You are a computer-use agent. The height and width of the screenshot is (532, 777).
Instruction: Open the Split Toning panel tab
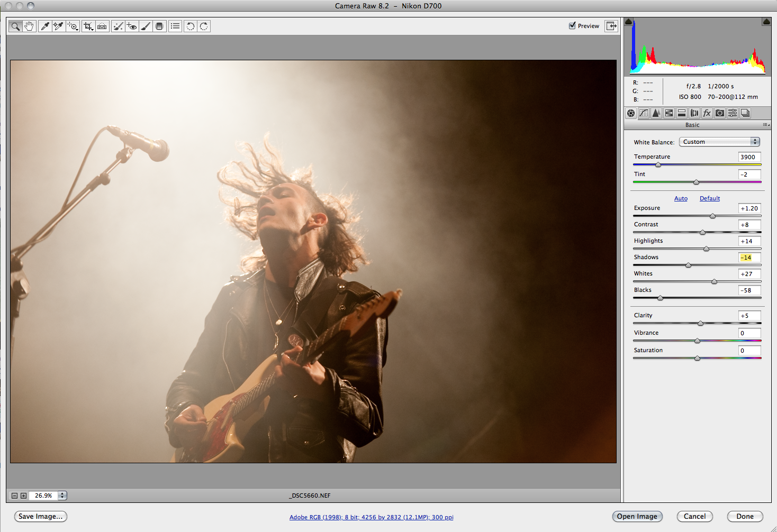point(682,113)
